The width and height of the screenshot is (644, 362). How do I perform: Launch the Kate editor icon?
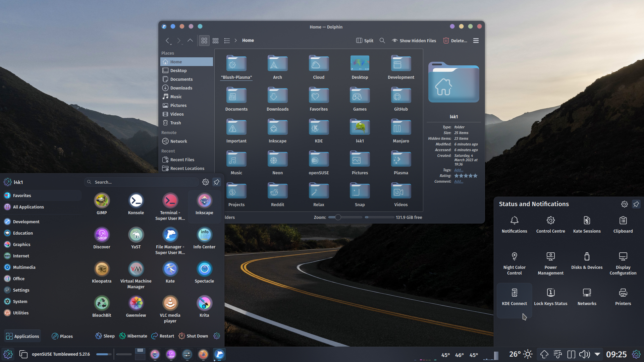[x=170, y=273]
